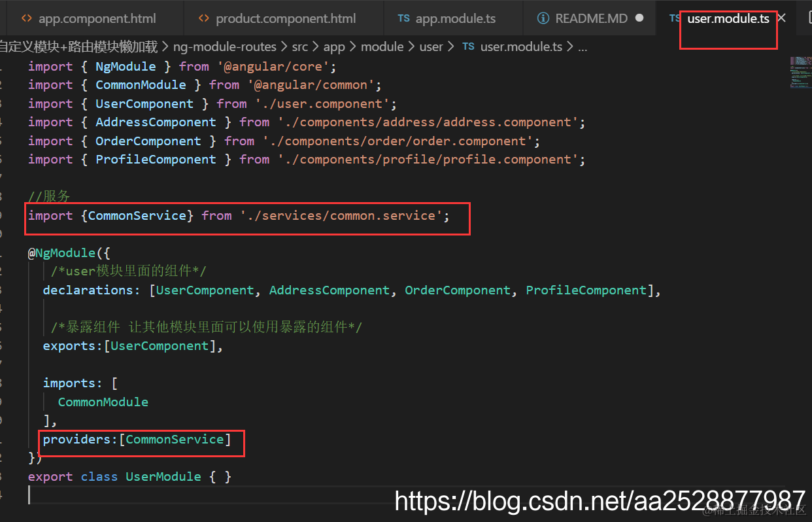Open the app breadcrumb segment

tap(334, 46)
